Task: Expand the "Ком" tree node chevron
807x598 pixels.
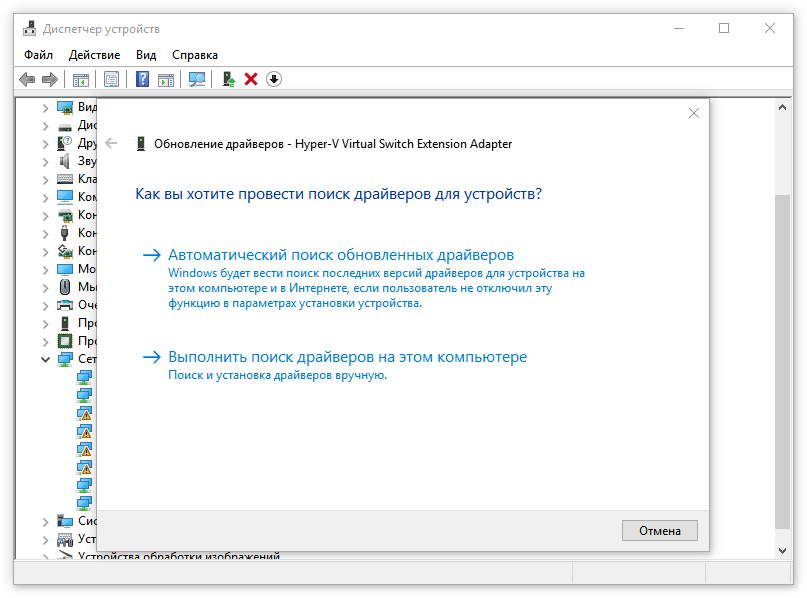Action: [x=45, y=198]
